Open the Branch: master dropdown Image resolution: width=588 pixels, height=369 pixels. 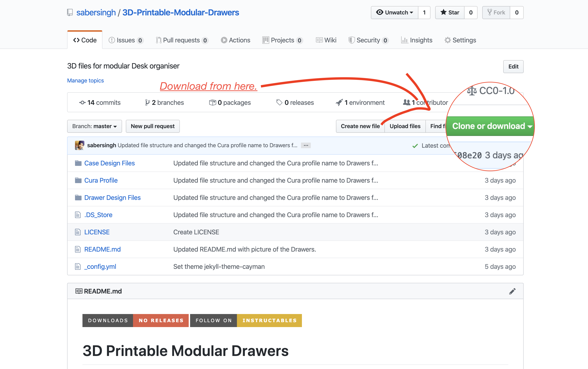coord(94,126)
